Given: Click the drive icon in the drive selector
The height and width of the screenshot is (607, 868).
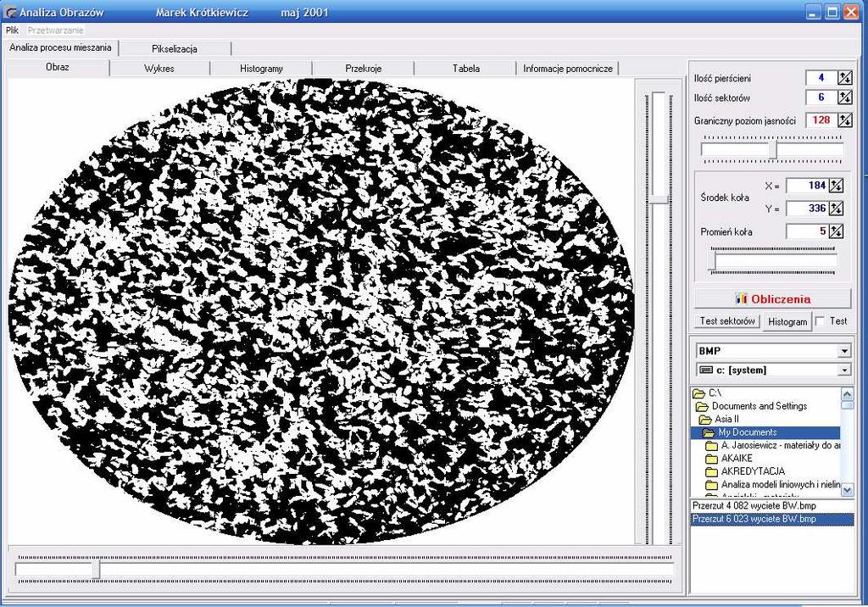Looking at the screenshot, I should pos(706,370).
